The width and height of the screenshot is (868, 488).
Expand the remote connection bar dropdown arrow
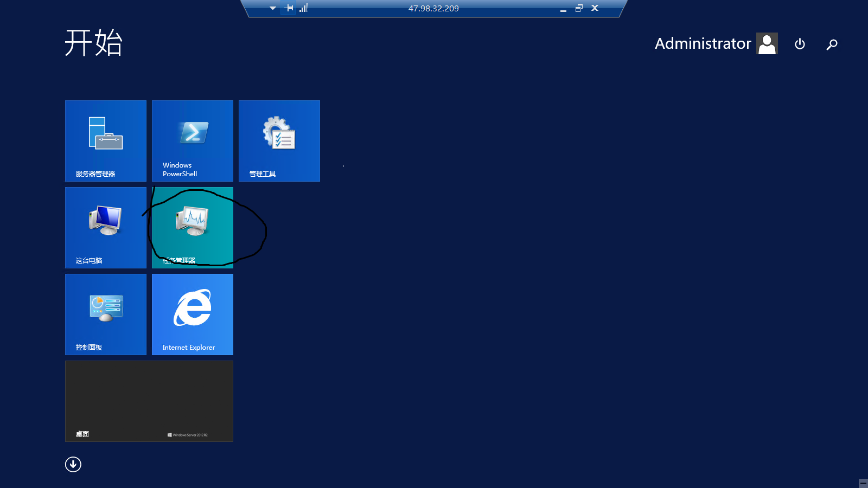pyautogui.click(x=273, y=8)
